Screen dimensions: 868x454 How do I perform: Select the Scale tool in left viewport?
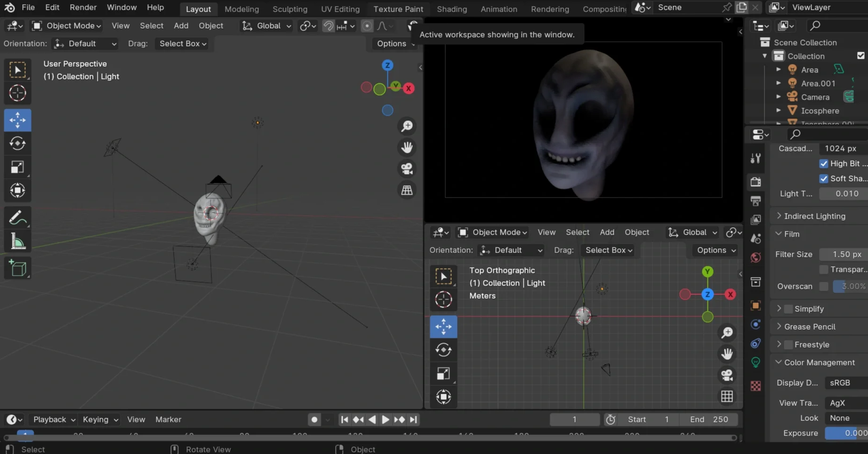coord(17,167)
